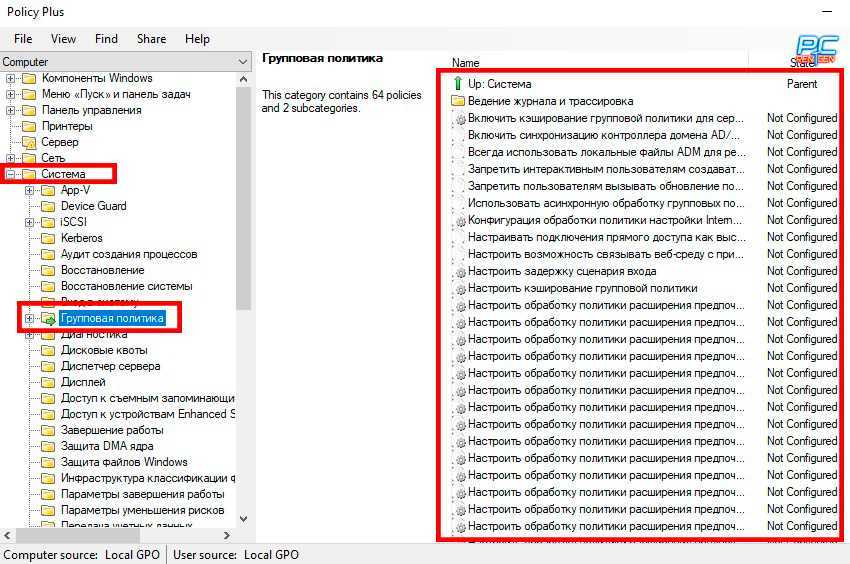Image resolution: width=850 pixels, height=564 pixels.
Task: Expand the Панель управления node
Action: pos(10,111)
